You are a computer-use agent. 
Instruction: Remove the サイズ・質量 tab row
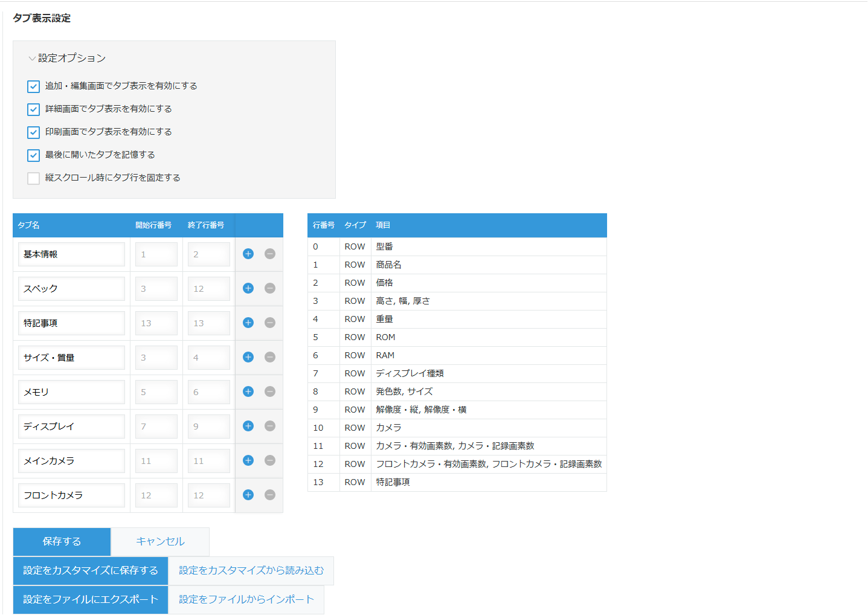270,357
